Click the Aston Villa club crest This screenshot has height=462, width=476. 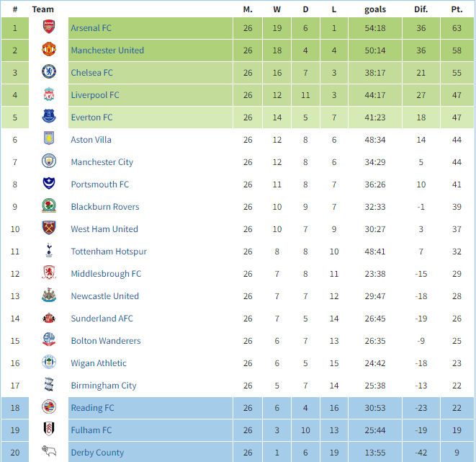click(49, 140)
